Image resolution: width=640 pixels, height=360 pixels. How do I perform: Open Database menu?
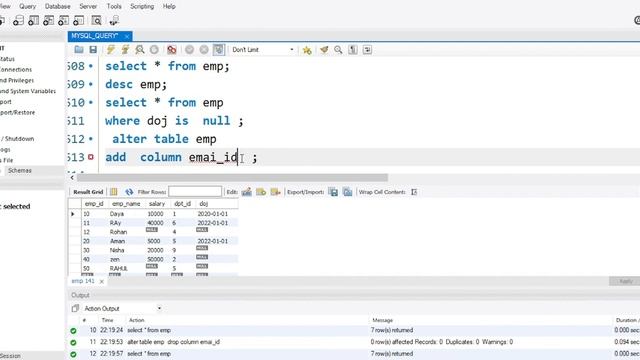coord(58,7)
